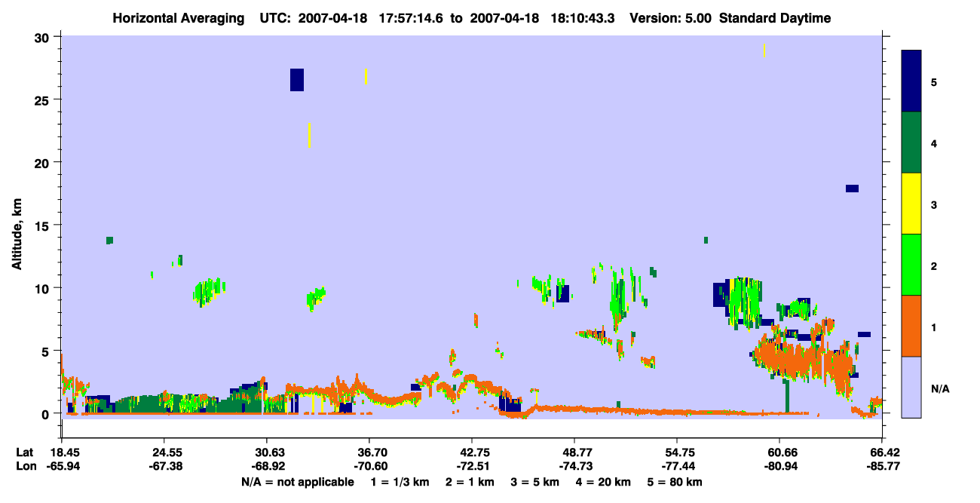Click latitude value 48.77
The width and height of the screenshot is (980, 503).
[x=574, y=452]
